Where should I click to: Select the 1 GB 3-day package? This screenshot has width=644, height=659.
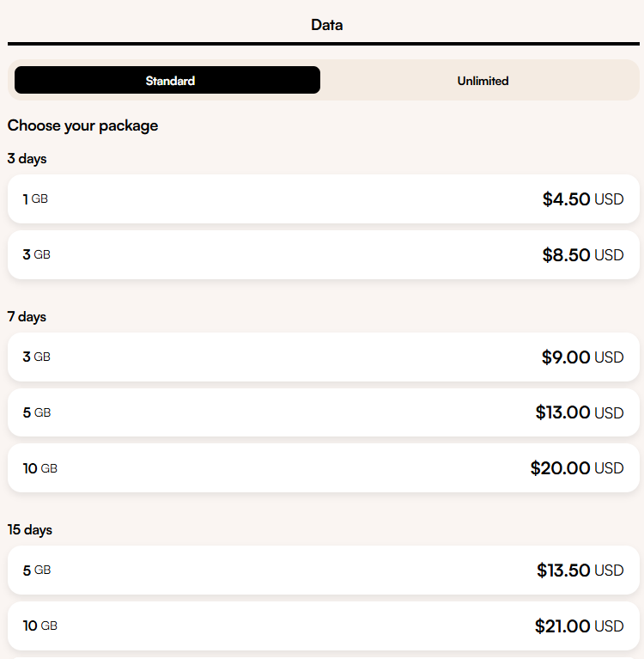(x=323, y=199)
